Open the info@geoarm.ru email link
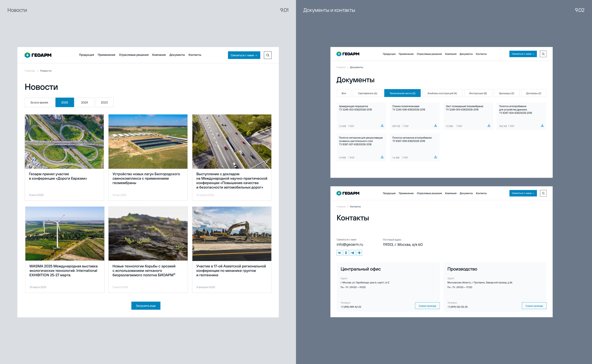592x364 pixels. pyautogui.click(x=350, y=245)
